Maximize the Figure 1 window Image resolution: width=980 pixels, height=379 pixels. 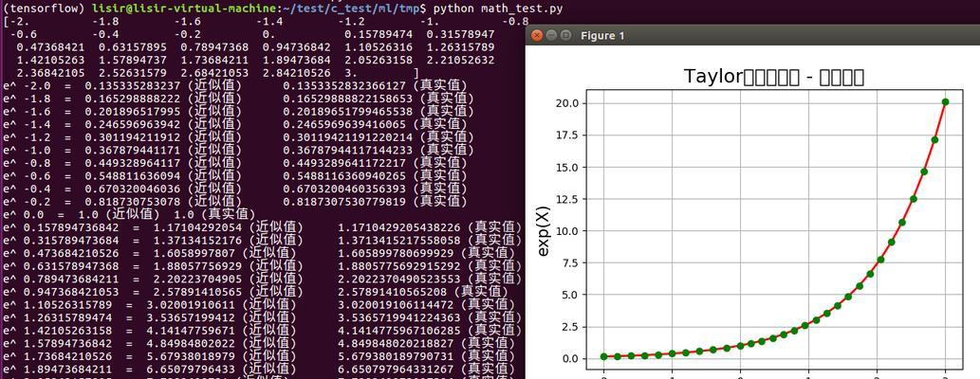(x=565, y=36)
